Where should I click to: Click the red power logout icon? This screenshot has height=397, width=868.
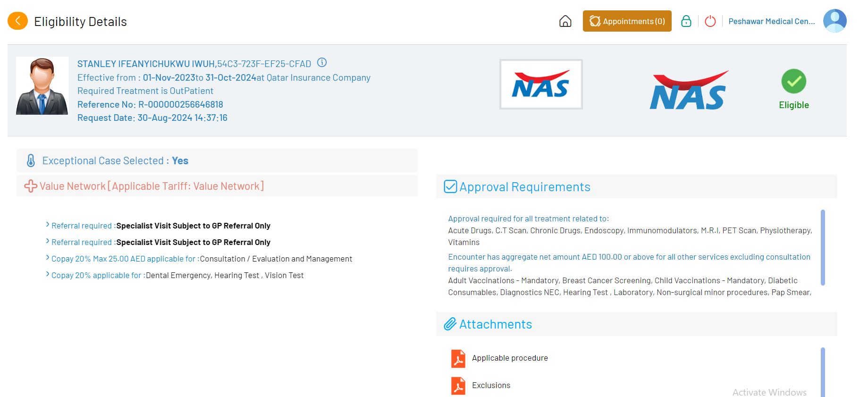point(710,21)
